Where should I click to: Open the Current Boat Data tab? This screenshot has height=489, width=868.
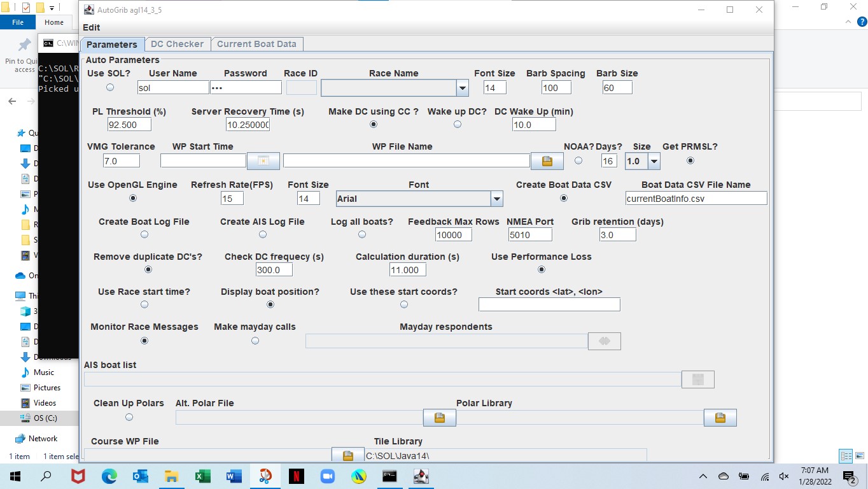point(256,44)
